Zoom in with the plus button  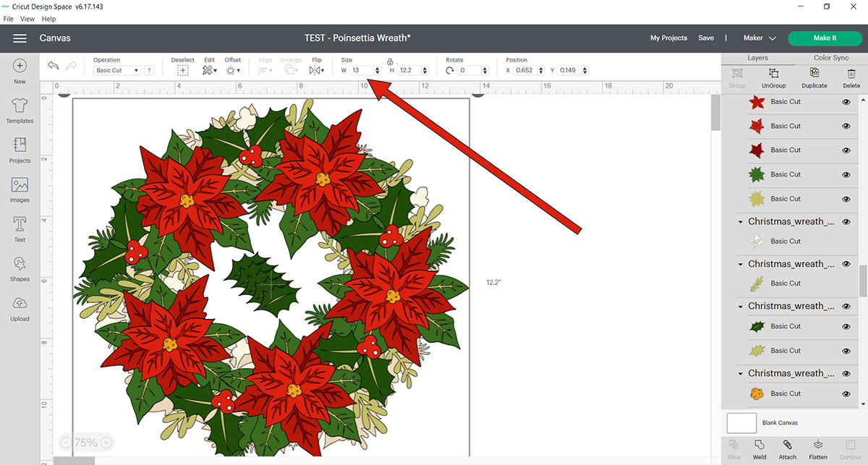tap(106, 443)
